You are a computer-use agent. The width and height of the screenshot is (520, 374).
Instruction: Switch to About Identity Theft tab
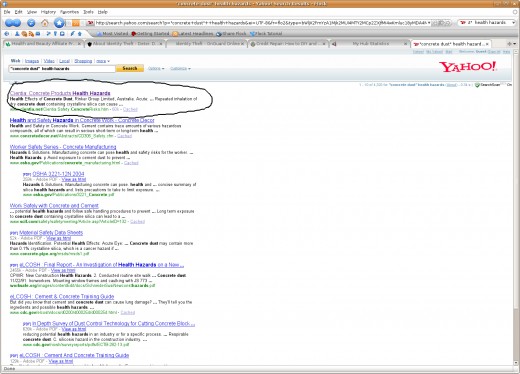[x=125, y=44]
